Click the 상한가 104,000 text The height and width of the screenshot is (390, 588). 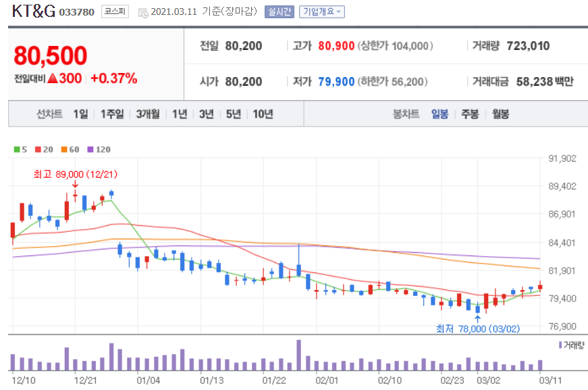(395, 46)
